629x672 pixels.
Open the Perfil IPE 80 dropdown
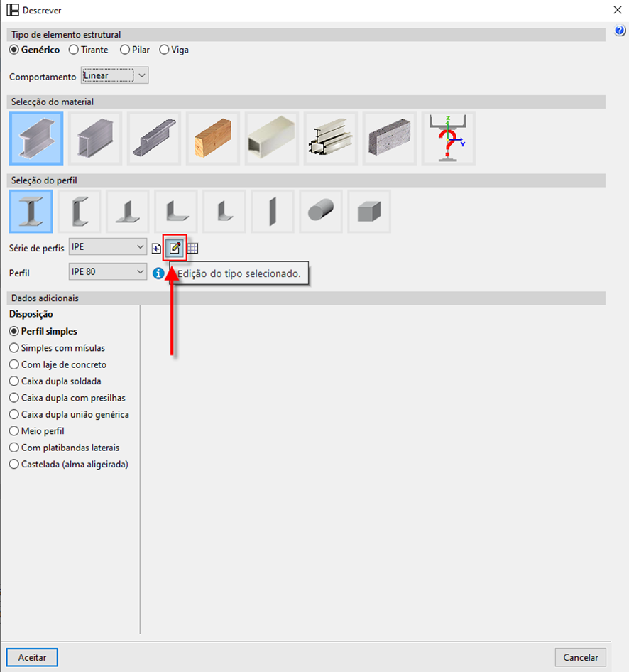(108, 272)
